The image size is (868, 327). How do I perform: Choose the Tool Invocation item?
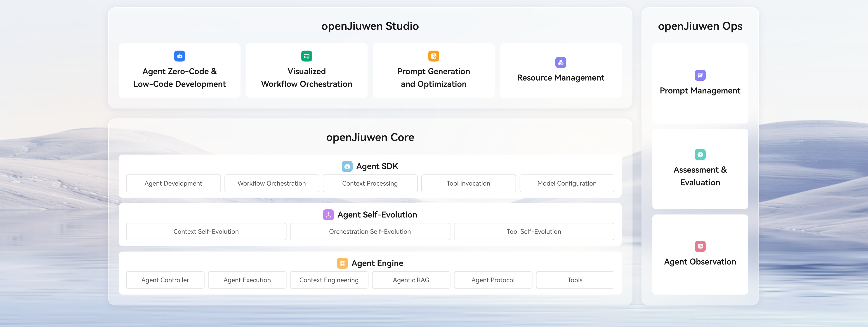(x=468, y=183)
